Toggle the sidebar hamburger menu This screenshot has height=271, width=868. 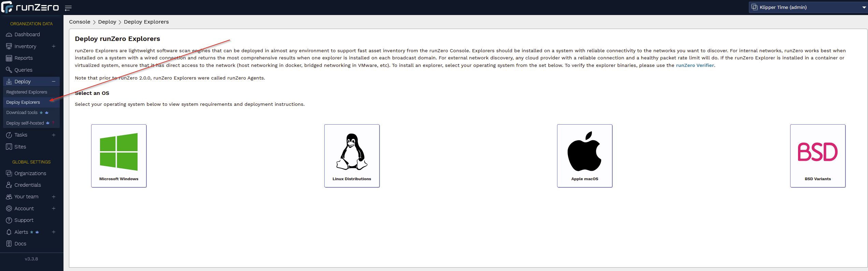pyautogui.click(x=68, y=8)
